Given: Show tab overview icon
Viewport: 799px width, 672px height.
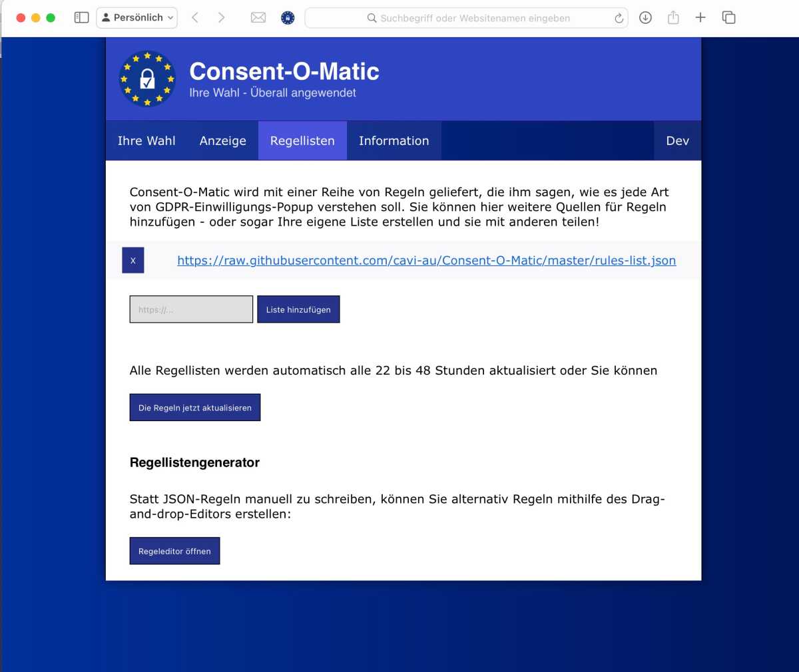Looking at the screenshot, I should point(728,18).
